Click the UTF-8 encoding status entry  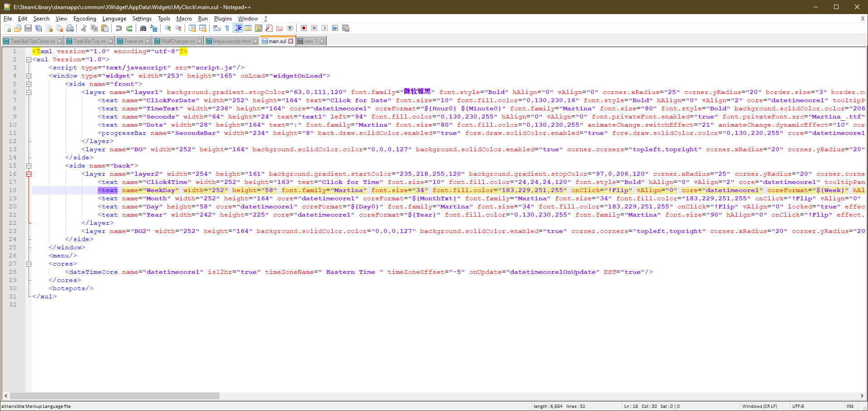tap(798, 406)
